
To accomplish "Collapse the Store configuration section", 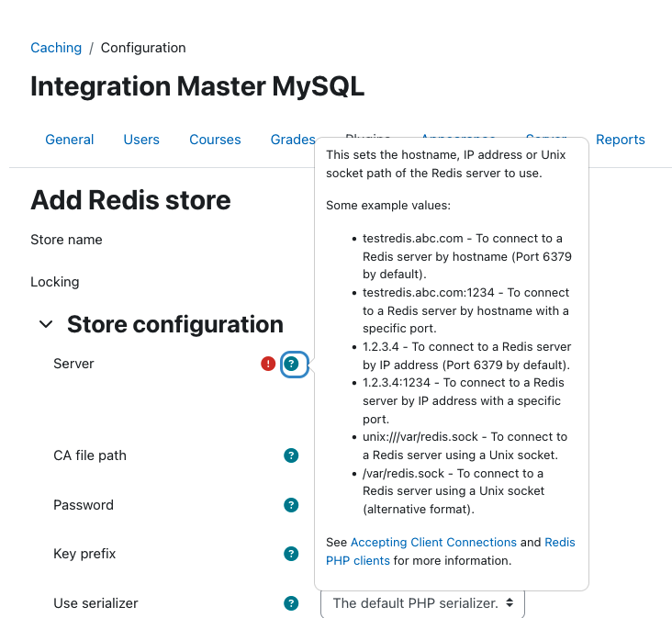I will (46, 324).
